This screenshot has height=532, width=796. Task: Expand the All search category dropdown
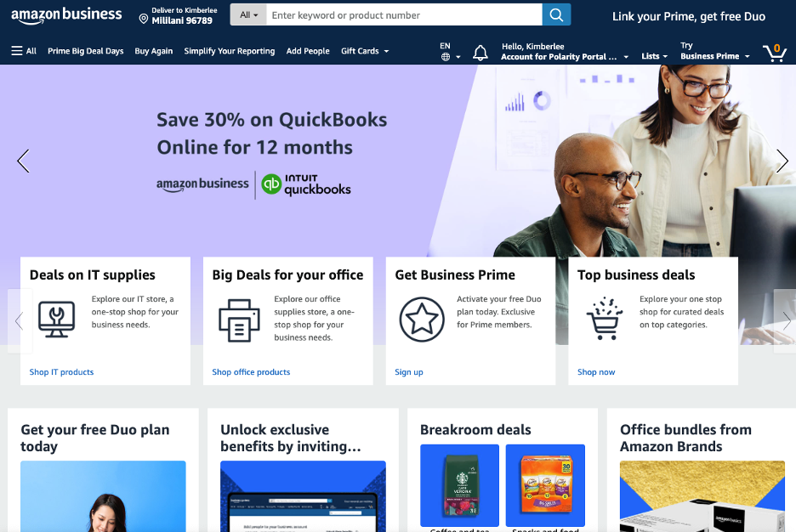click(x=248, y=14)
